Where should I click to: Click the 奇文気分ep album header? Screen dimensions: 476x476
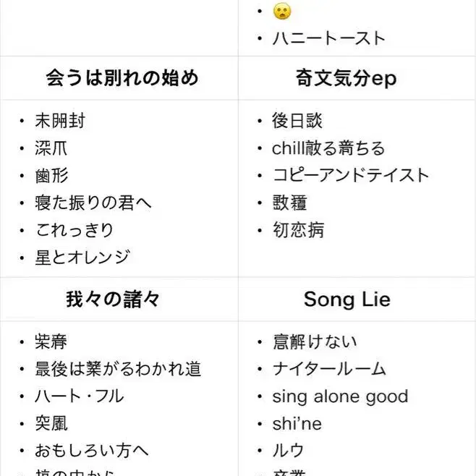pos(347,77)
